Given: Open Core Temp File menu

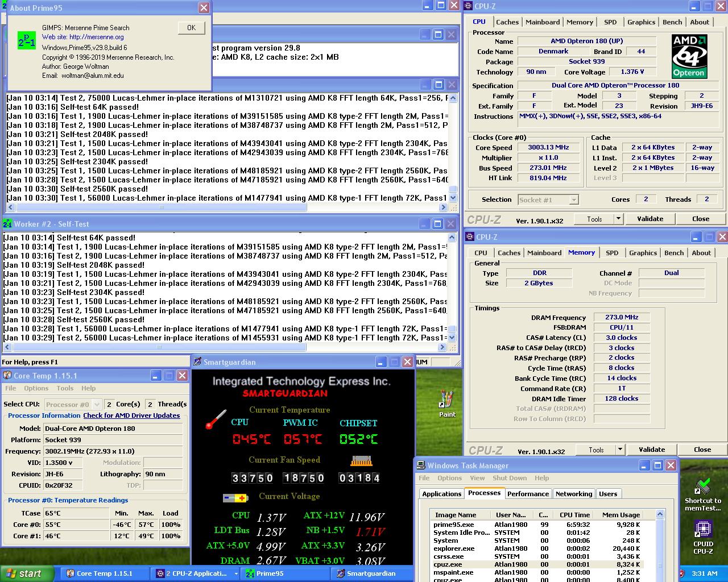Looking at the screenshot, I should [x=11, y=388].
